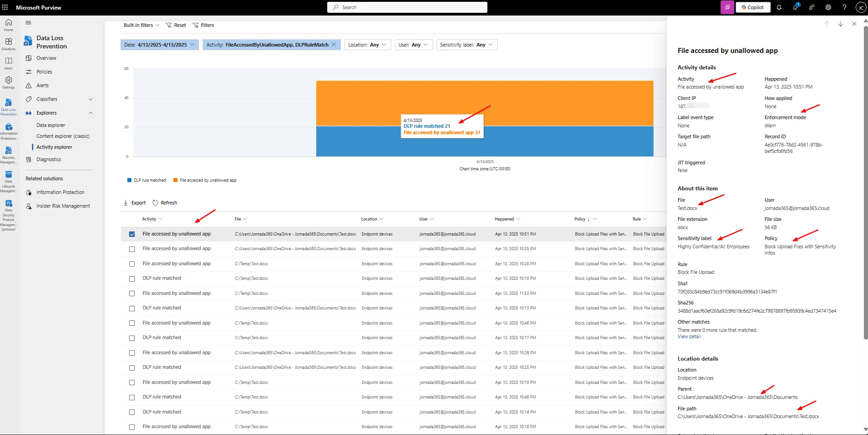
Task: Check the row happened at 10:28 PM
Action: pyautogui.click(x=132, y=264)
